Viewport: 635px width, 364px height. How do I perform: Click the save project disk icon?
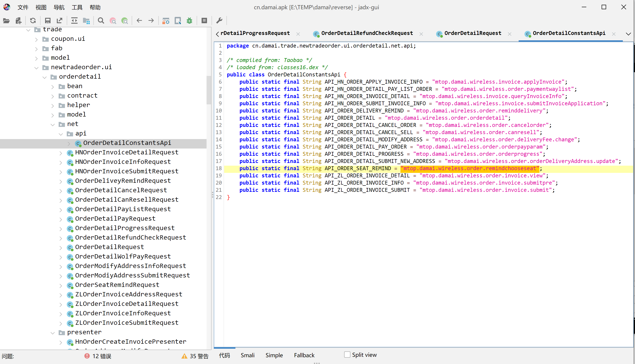(x=48, y=21)
